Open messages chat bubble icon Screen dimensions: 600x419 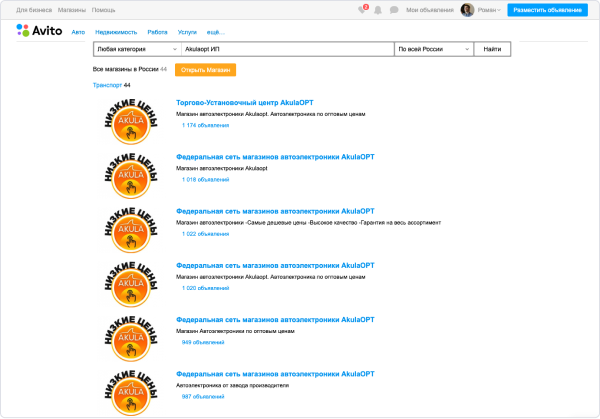coord(393,10)
